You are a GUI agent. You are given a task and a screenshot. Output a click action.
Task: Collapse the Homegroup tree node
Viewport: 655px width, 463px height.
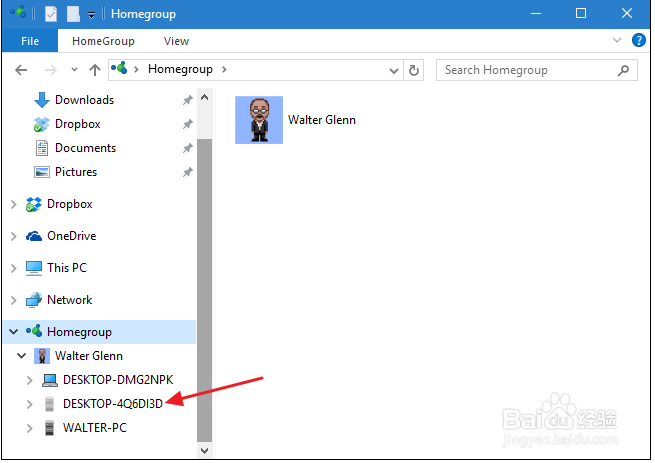point(13,332)
